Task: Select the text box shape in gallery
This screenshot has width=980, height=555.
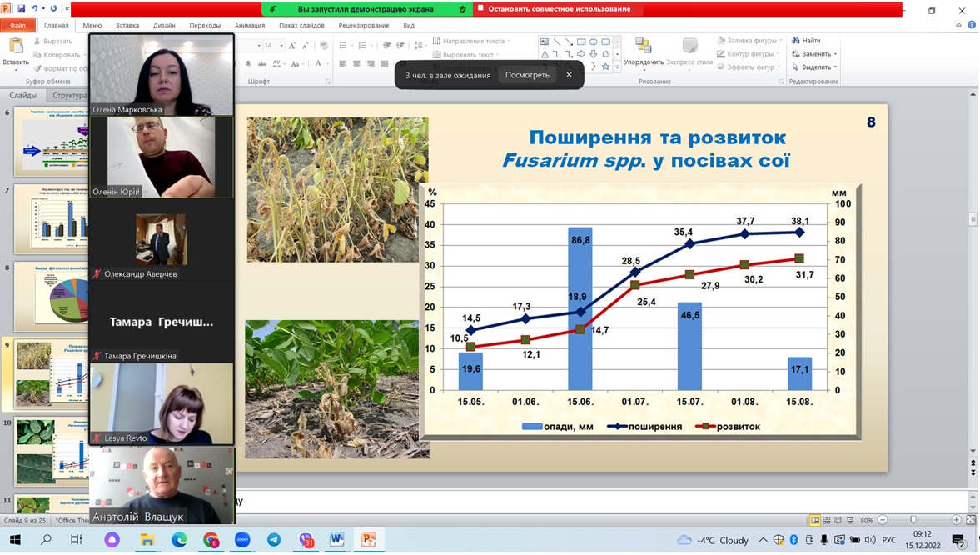Action: pos(545,42)
